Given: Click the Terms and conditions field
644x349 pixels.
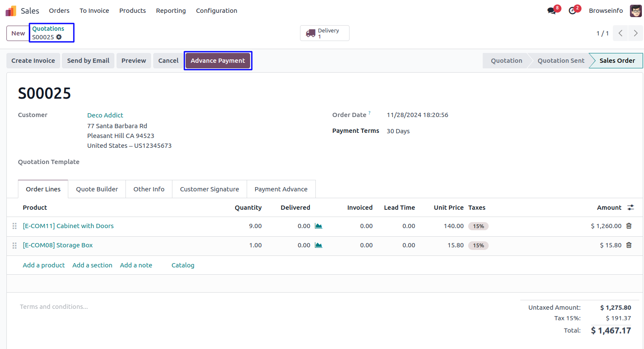Looking at the screenshot, I should [x=54, y=307].
